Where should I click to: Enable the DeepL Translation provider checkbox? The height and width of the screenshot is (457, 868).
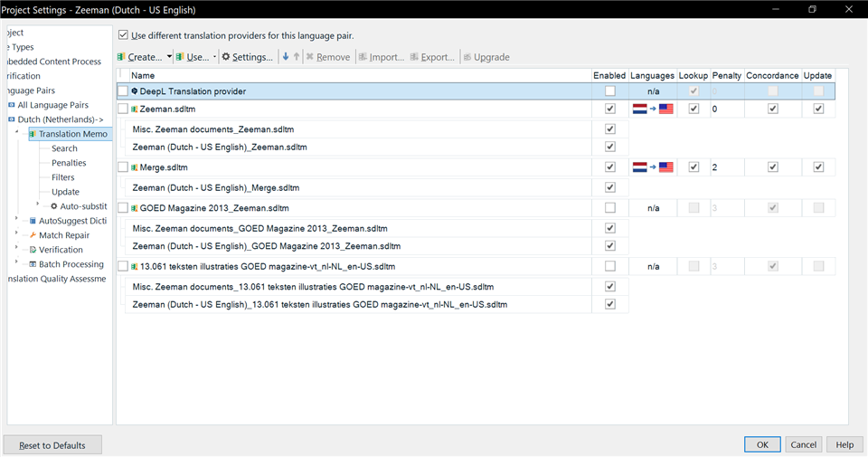pyautogui.click(x=610, y=90)
